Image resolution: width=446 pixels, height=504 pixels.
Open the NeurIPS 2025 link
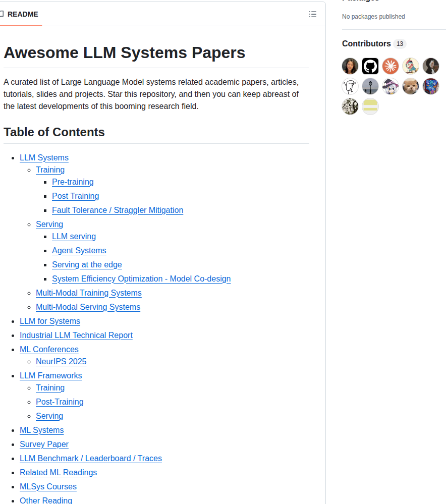61,361
